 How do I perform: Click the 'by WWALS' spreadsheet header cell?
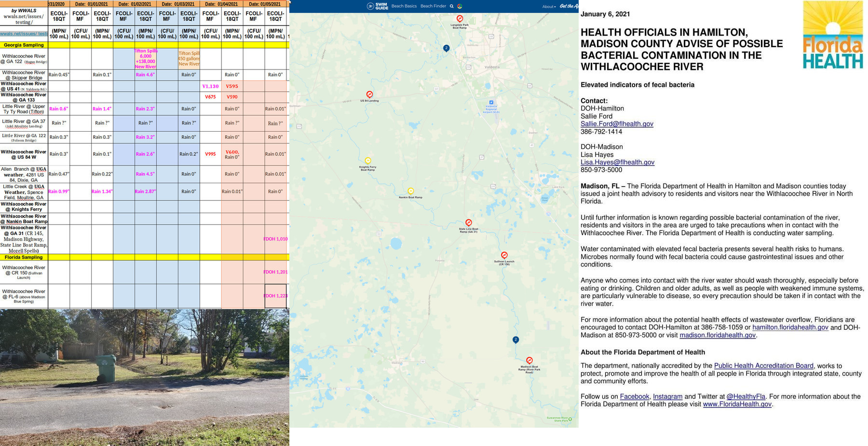point(24,16)
